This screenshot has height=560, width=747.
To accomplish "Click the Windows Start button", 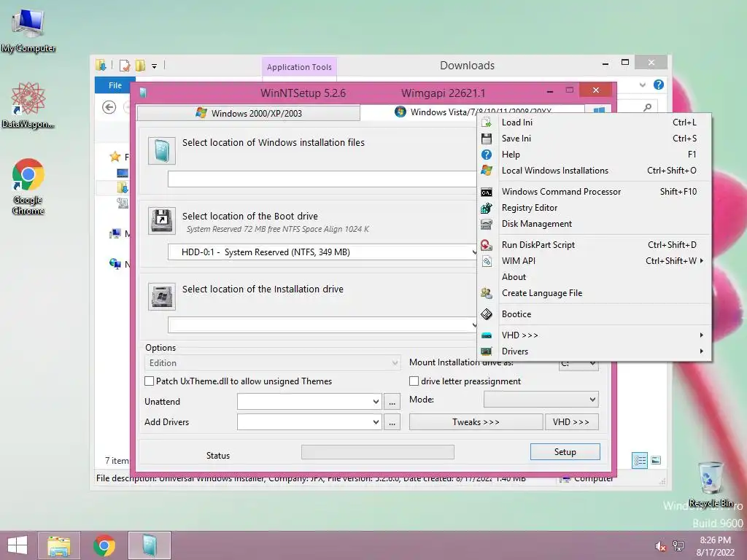I will coord(18,545).
